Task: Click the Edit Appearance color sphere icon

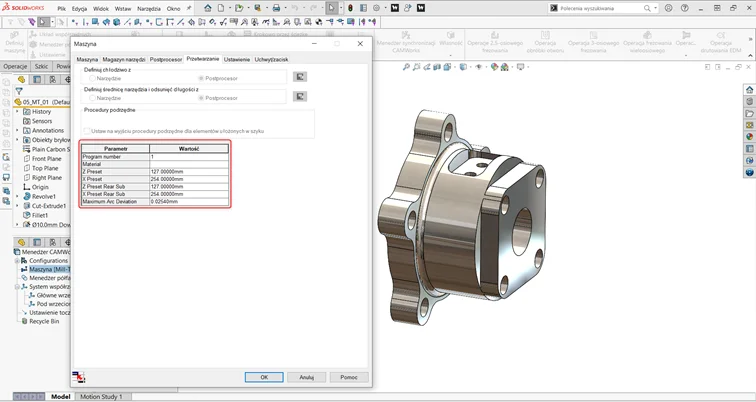Action: (x=494, y=67)
